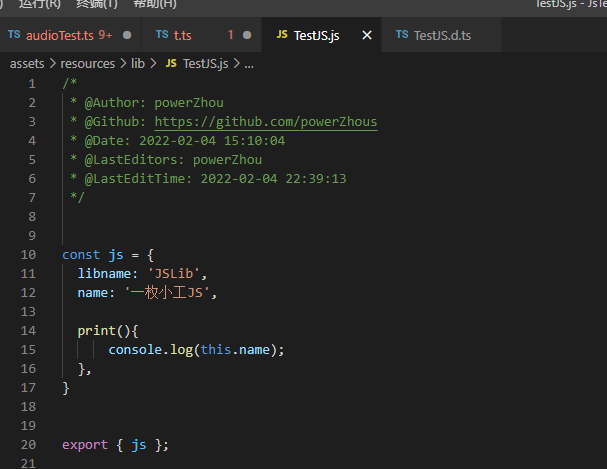
Task: Click the '@Author: powerZhou' comment text
Action: coord(154,103)
